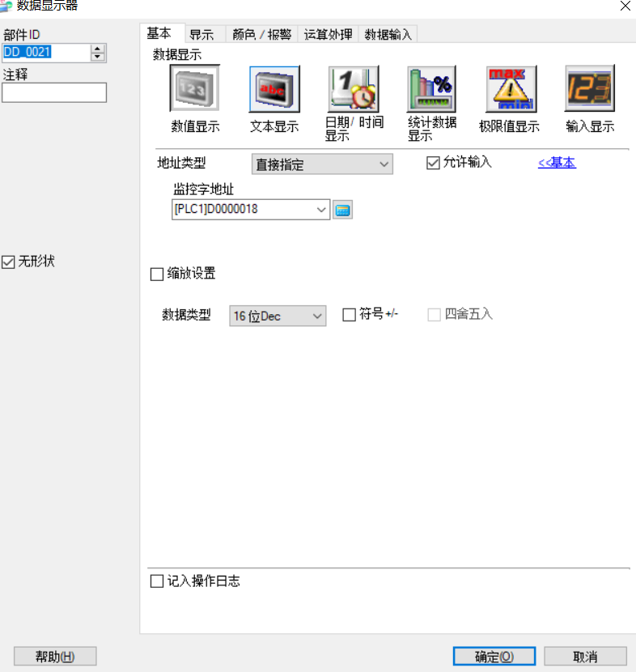Expand the 地址类型 dropdown
This screenshot has height=672, width=636.
(x=322, y=164)
